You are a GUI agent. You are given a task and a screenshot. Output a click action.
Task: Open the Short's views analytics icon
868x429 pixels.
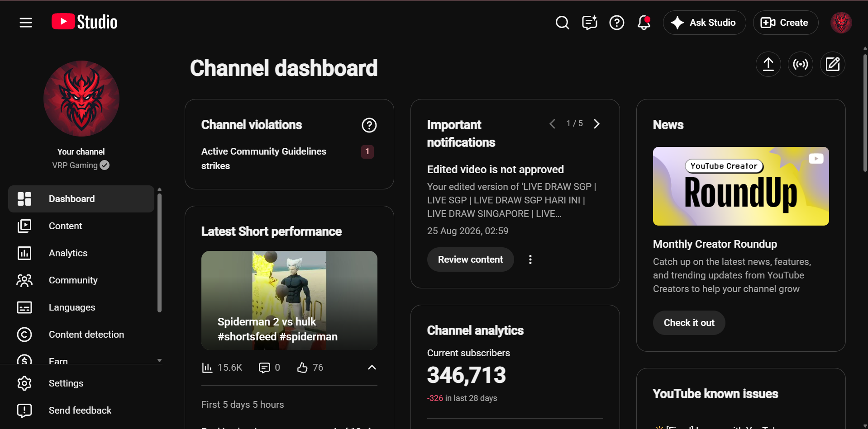207,368
